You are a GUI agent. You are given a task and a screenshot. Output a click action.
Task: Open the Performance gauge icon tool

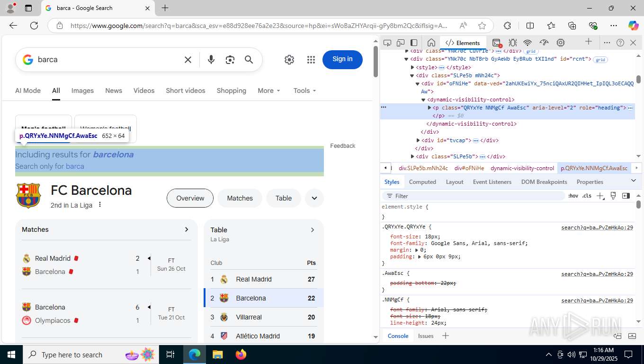pyautogui.click(x=544, y=43)
